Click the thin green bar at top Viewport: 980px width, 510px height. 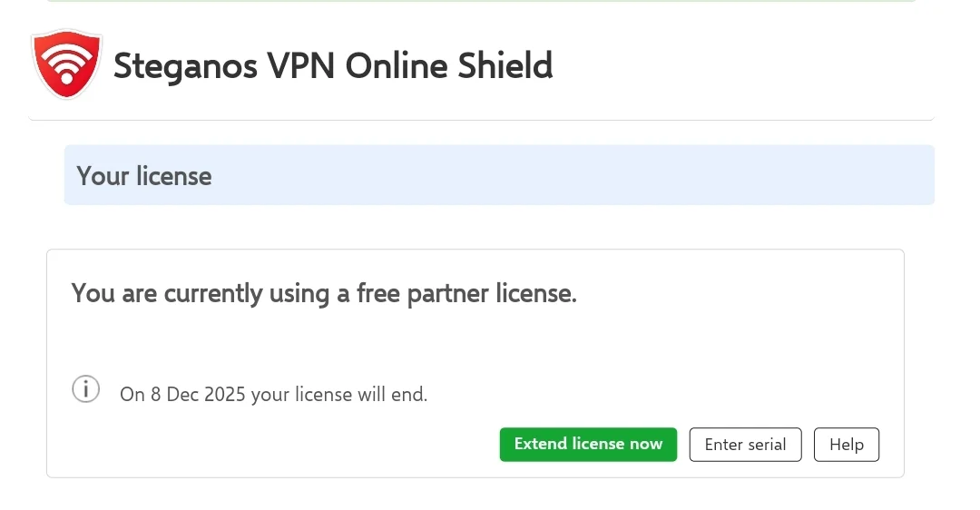481,1
